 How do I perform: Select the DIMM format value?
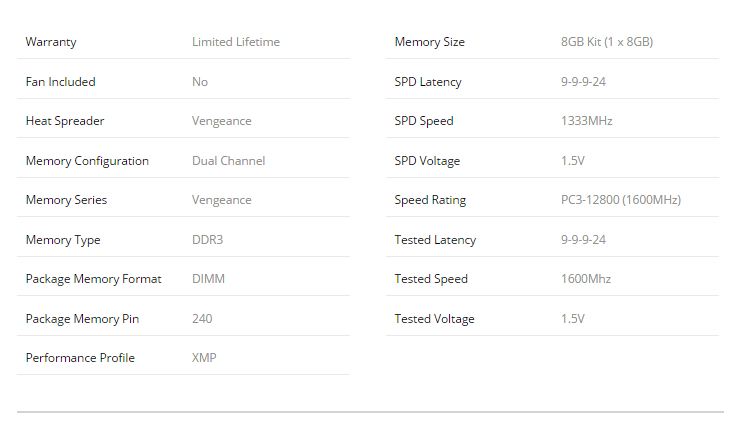pos(208,279)
